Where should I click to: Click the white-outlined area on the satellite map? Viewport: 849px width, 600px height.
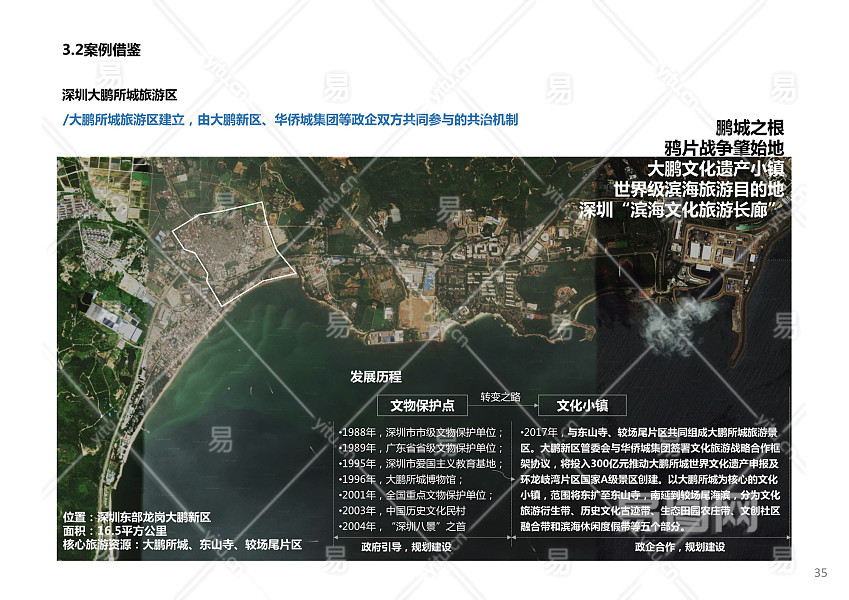tap(233, 252)
